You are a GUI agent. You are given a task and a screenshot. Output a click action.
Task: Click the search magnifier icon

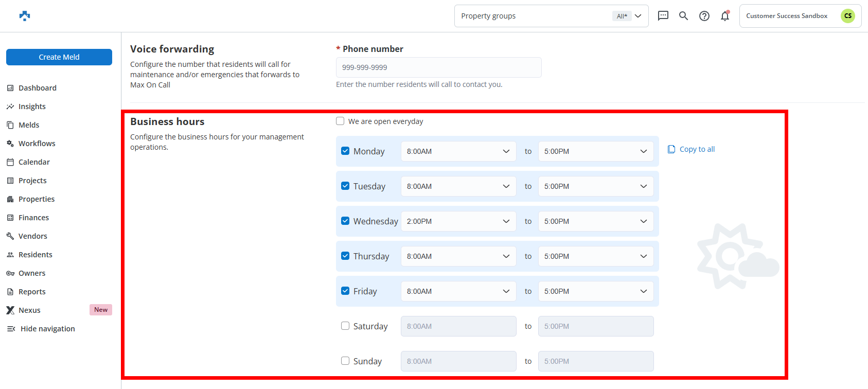click(683, 16)
